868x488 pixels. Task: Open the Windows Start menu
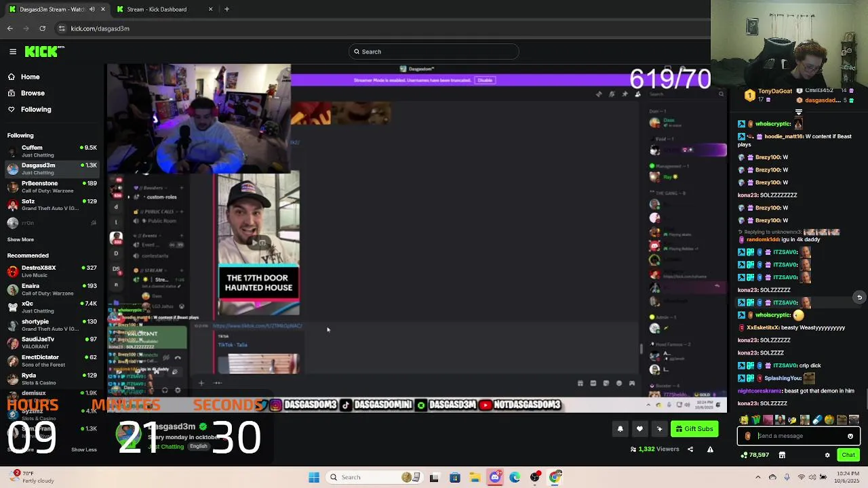pyautogui.click(x=314, y=477)
